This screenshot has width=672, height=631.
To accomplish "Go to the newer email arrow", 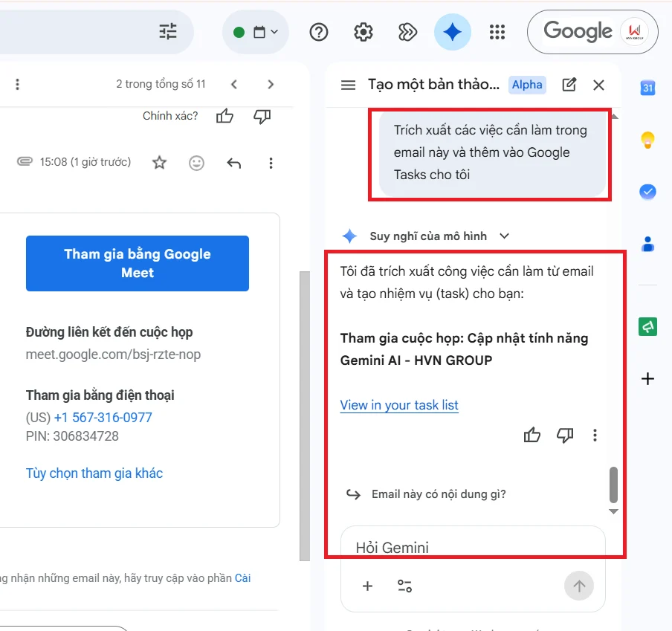I will (234, 84).
